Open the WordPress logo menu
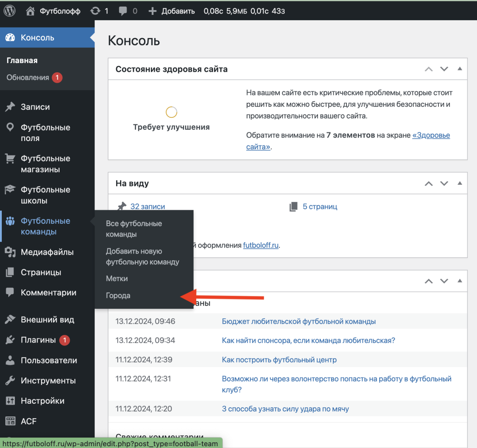The width and height of the screenshot is (477, 448). [10, 11]
